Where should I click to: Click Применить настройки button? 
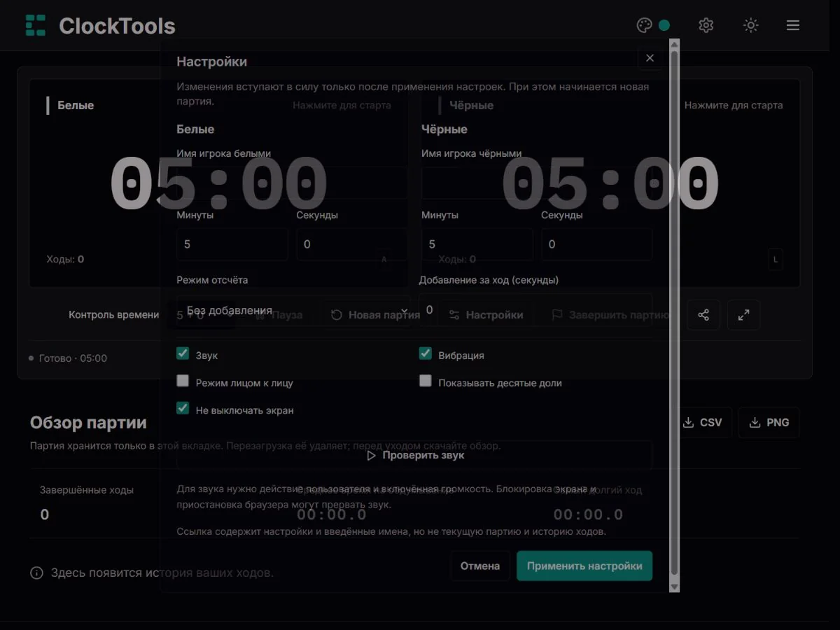(x=584, y=566)
